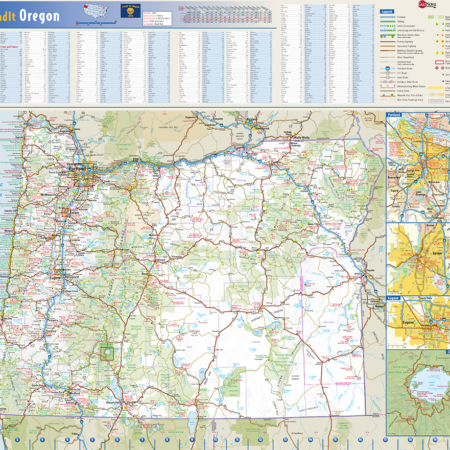This screenshot has width=450, height=450.
Task: Click the red rectangle outline symbol in the legend
Action: 439,62
